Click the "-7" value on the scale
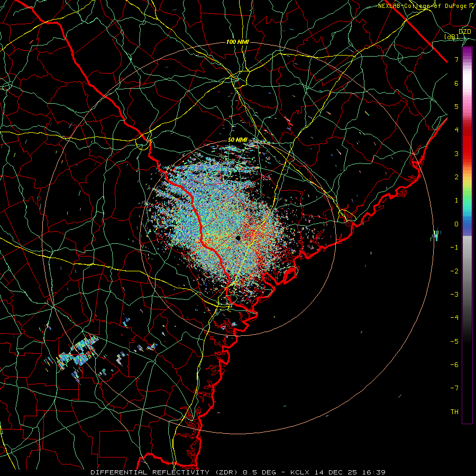 [454, 388]
